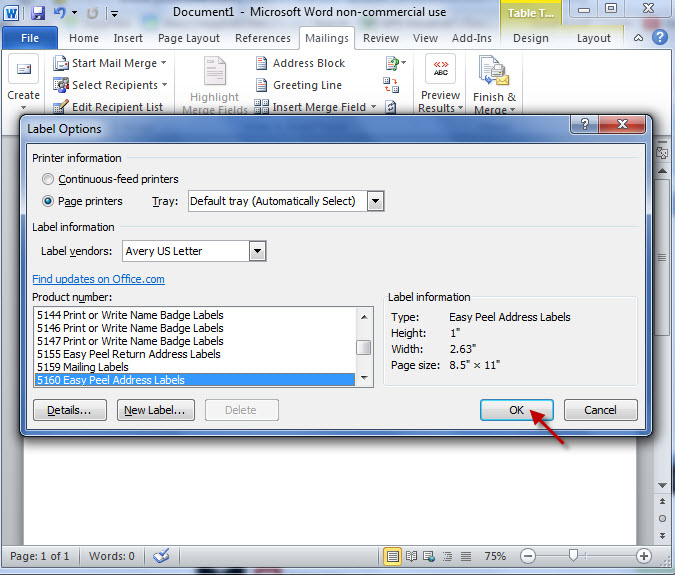Click the zoom out minus button
675x575 pixels.
528,556
